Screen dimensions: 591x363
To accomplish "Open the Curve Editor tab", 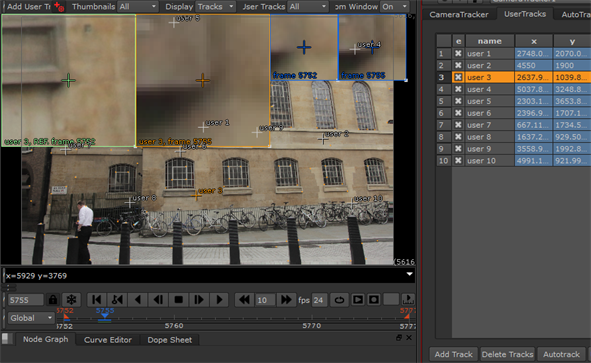I will tap(108, 340).
